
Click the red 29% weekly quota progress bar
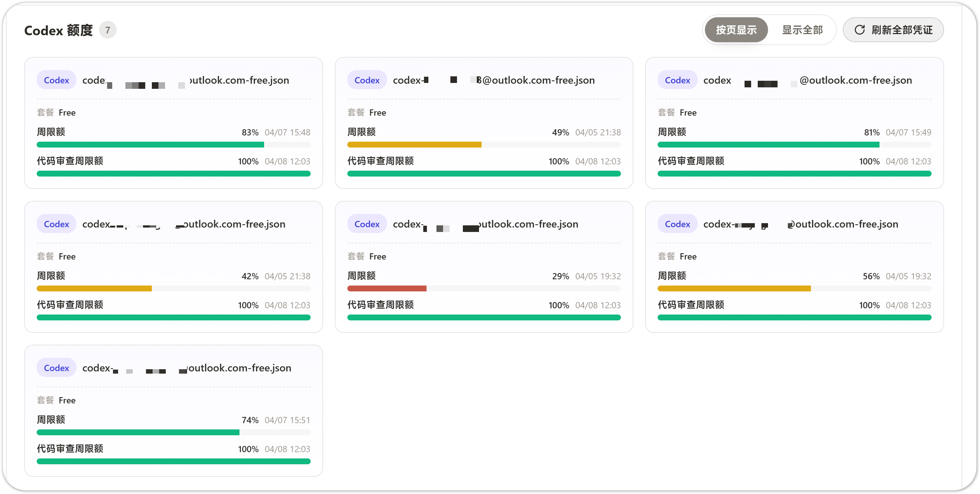tap(484, 288)
